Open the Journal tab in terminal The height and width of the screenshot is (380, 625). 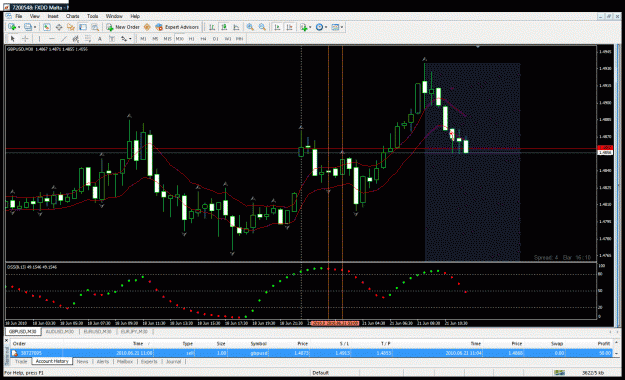tap(173, 362)
